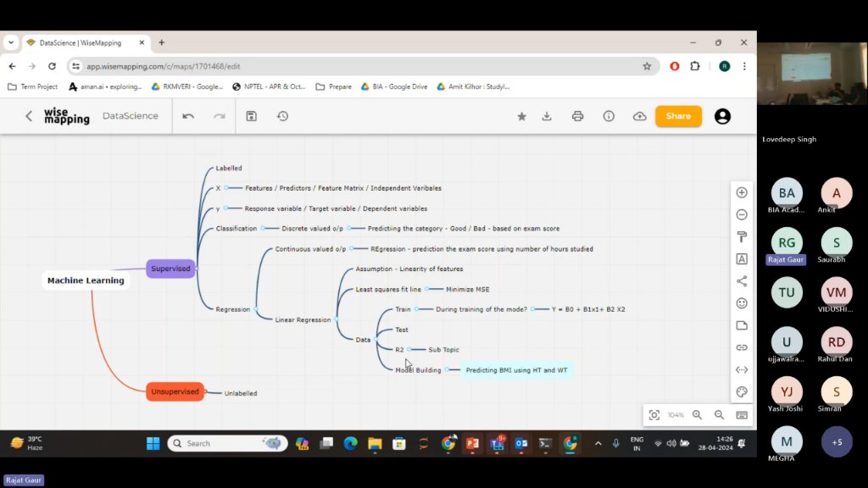Add a note to the topic
The width and height of the screenshot is (868, 488).
click(x=742, y=325)
